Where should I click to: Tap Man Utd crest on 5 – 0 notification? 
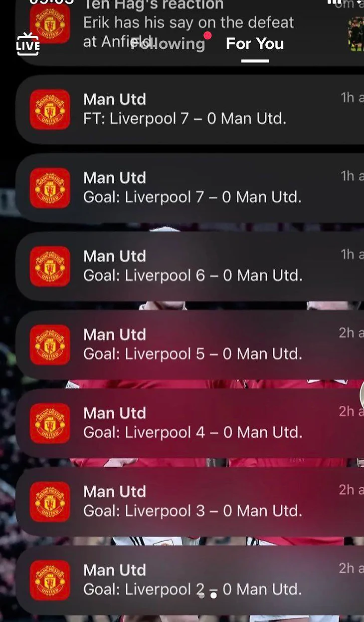pyautogui.click(x=50, y=344)
